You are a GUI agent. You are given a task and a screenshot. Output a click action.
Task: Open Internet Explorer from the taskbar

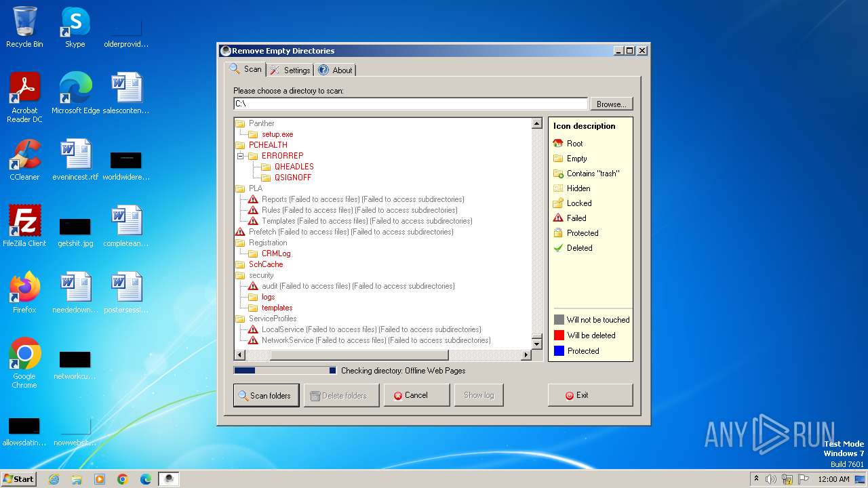[x=54, y=479]
